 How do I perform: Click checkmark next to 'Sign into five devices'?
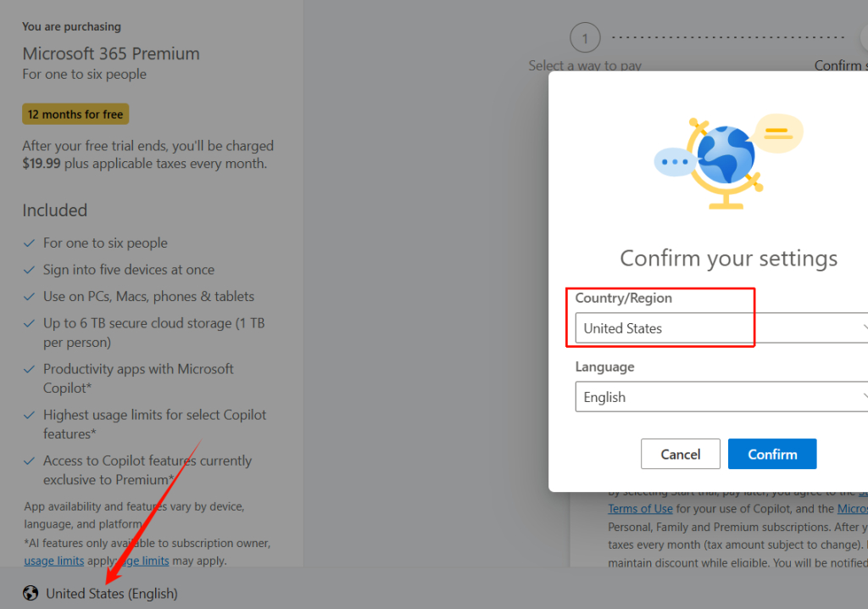pyautogui.click(x=30, y=270)
